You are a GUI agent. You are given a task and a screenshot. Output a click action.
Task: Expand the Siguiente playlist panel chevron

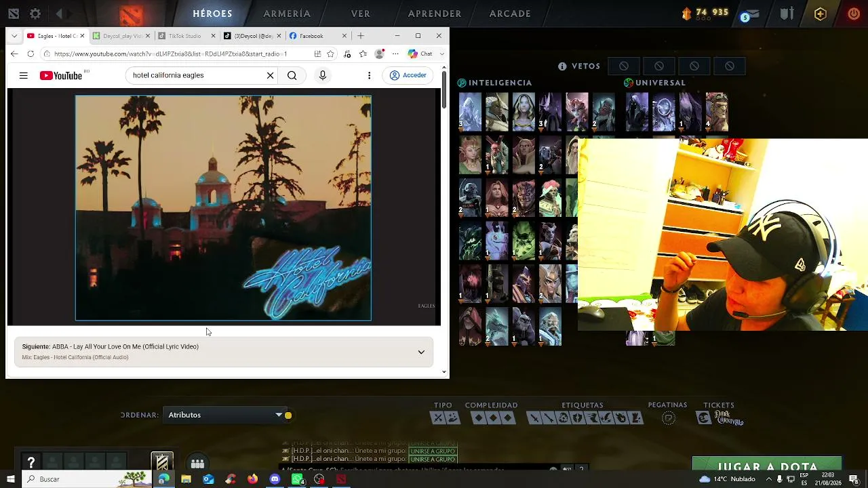click(421, 352)
